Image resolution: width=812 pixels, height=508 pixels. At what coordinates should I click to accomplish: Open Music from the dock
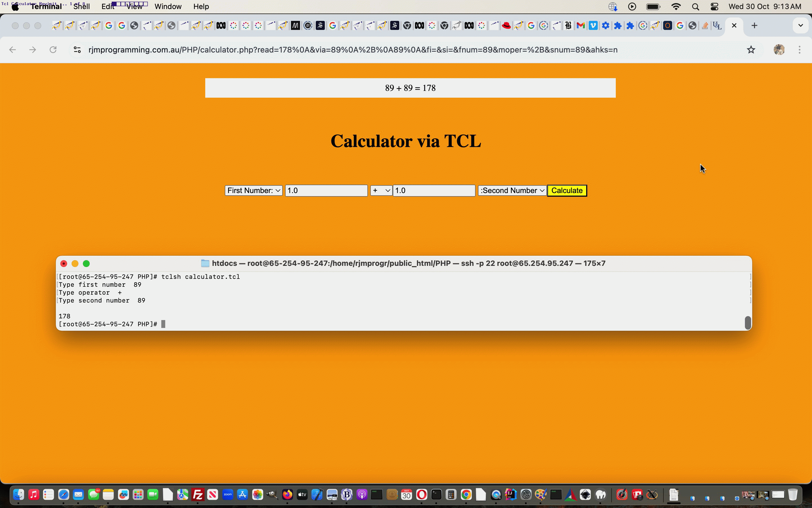click(x=34, y=494)
